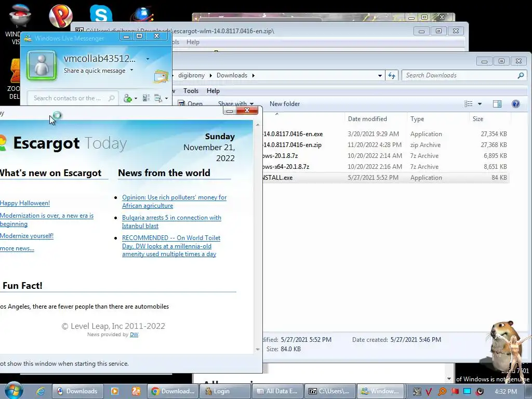Open the Modernize yourself! link
Screen dimensions: 532x399
(x=27, y=236)
